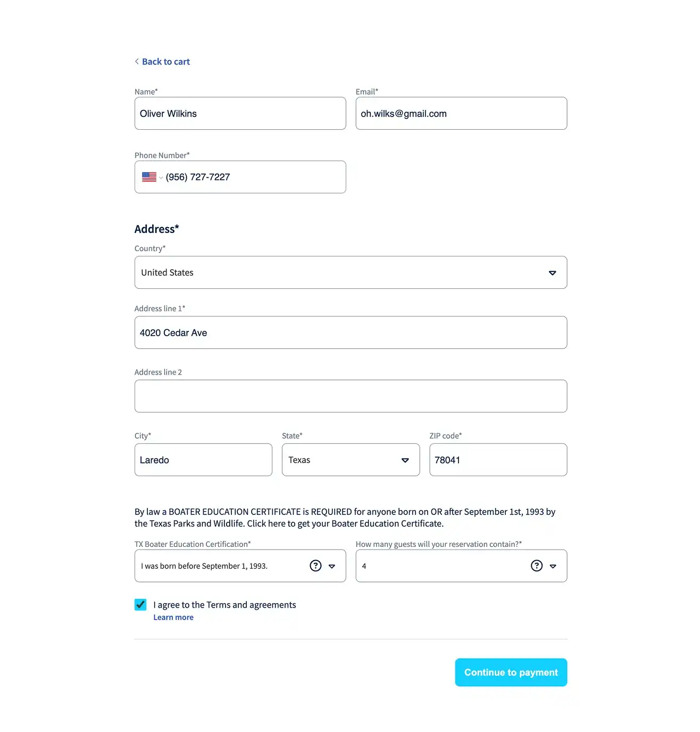Image resolution: width=700 pixels, height=732 pixels.
Task: Open the United States country dropdown
Action: 351,272
